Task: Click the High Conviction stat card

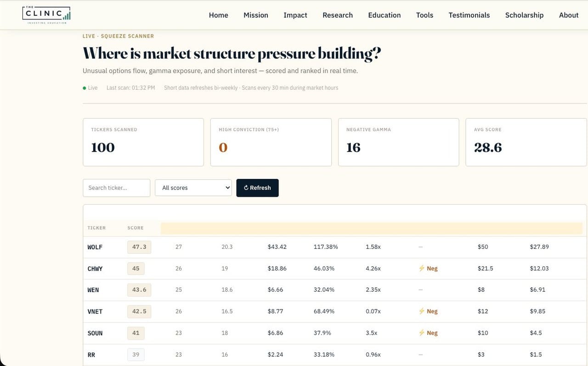Action: coord(271,142)
